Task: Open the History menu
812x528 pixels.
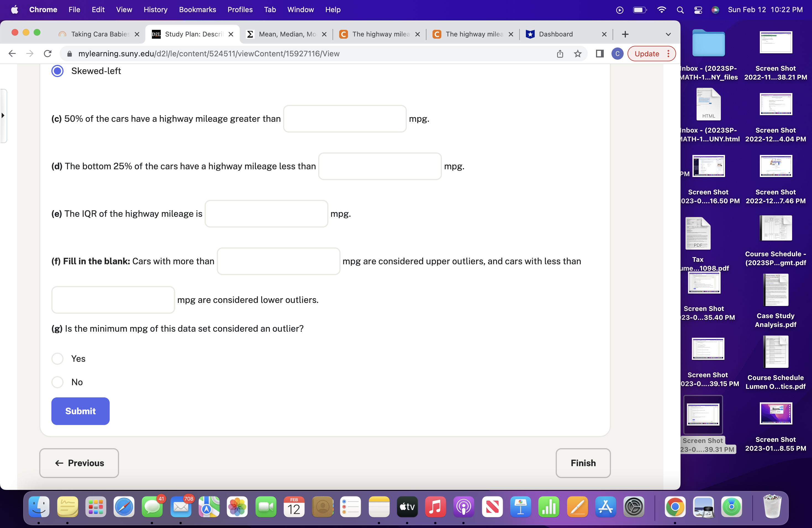Action: [155, 10]
